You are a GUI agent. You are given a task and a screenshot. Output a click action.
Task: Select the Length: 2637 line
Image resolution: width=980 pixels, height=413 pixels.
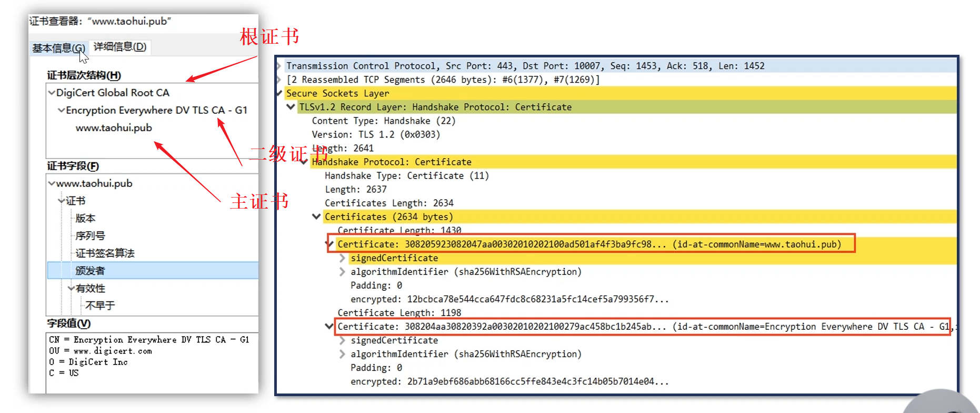tap(356, 189)
